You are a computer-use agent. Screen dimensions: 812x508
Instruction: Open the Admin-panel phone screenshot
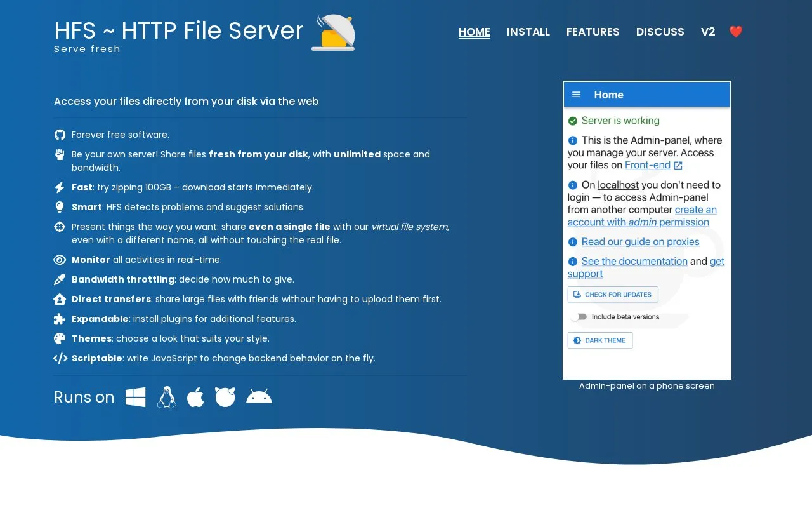pyautogui.click(x=647, y=230)
